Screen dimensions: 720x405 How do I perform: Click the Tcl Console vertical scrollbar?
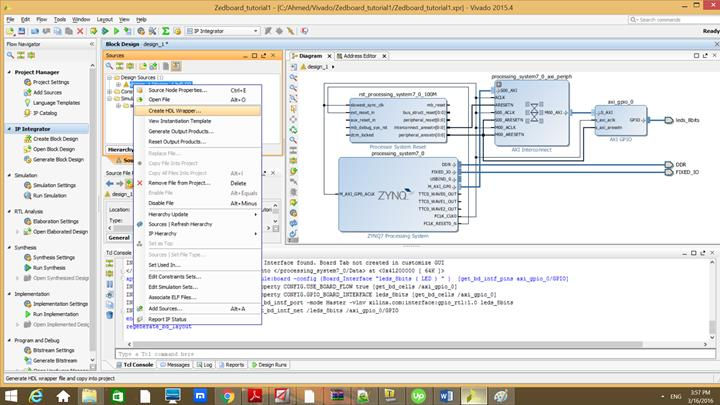(712, 327)
